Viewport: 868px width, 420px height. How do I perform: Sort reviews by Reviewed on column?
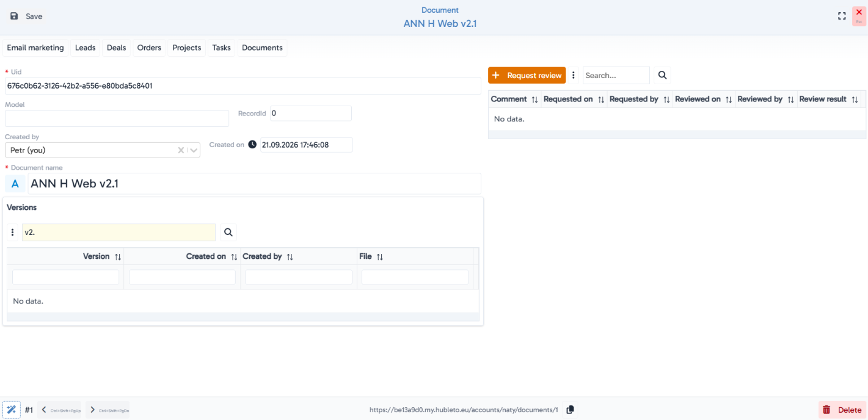click(x=729, y=100)
